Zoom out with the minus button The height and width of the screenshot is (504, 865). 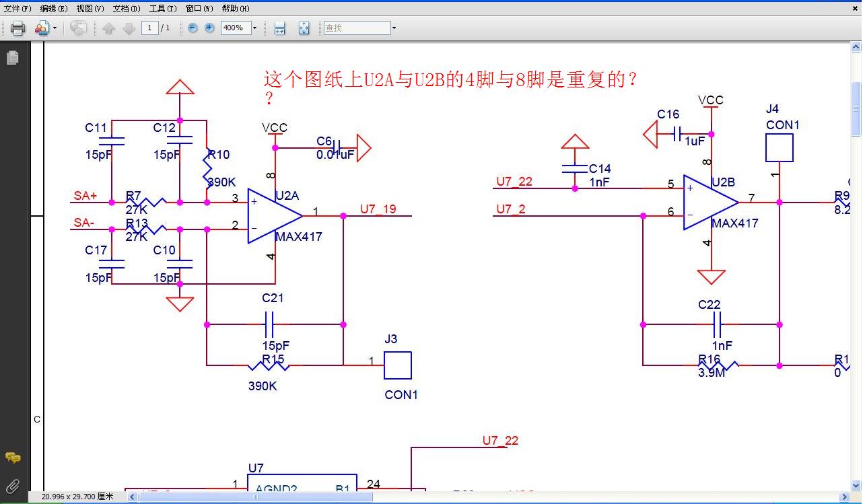coord(193,28)
